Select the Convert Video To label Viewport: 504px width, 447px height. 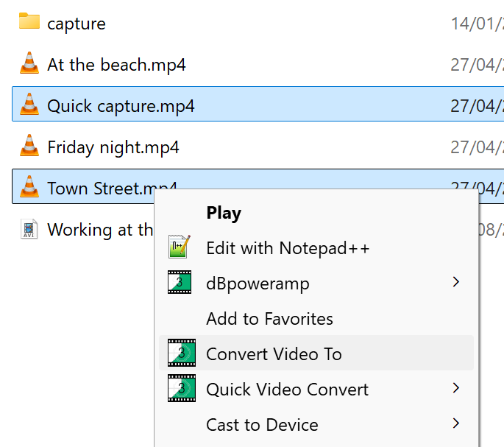[x=274, y=354]
